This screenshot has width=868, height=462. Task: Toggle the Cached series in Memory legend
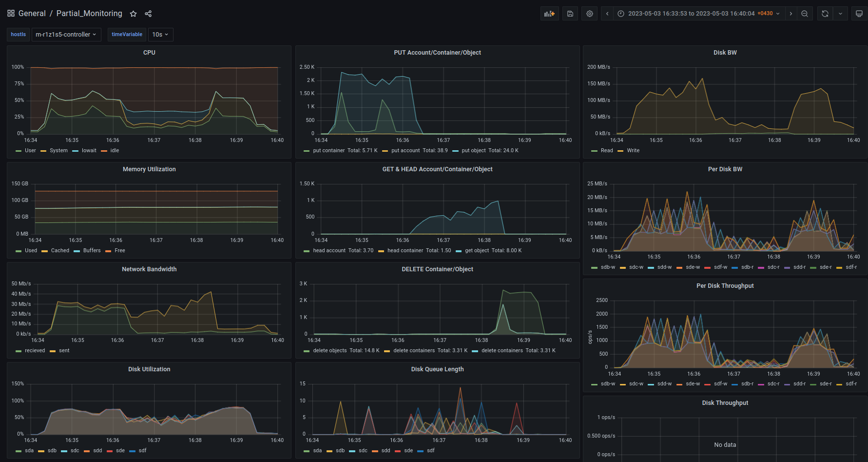tap(60, 251)
